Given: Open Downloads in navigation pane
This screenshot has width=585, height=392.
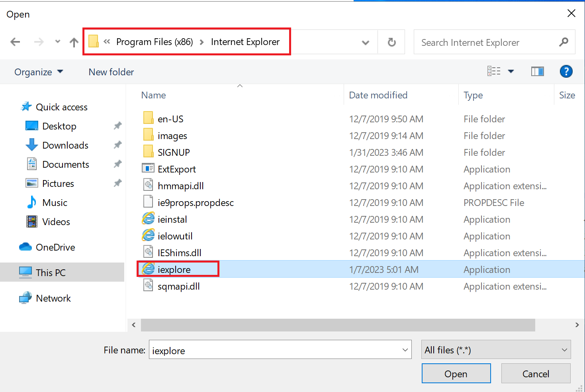Looking at the screenshot, I should 65,145.
